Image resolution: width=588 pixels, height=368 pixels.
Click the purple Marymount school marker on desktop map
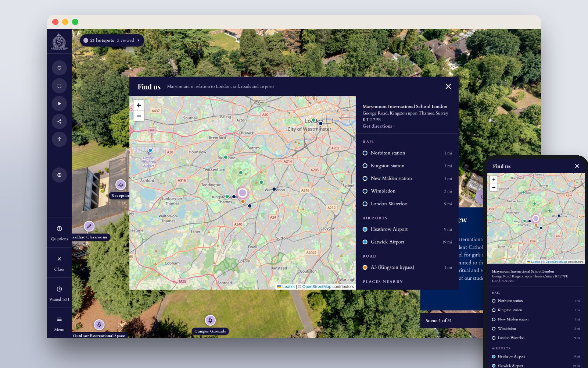[x=243, y=193]
